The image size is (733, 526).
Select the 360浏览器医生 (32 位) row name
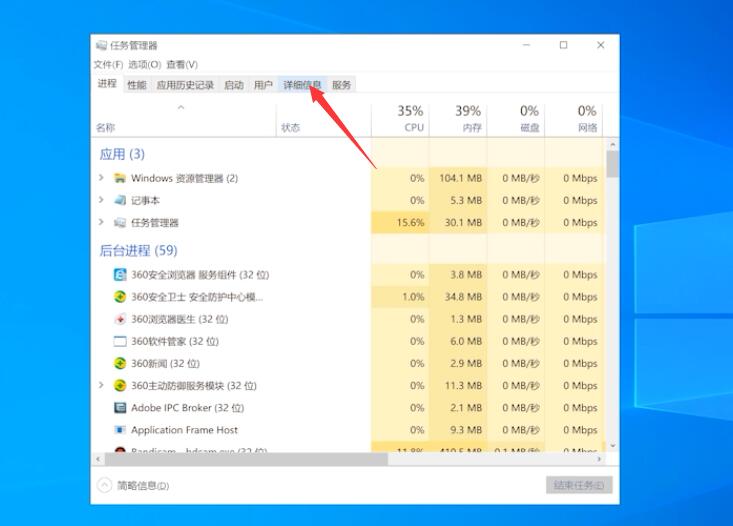[x=180, y=319]
